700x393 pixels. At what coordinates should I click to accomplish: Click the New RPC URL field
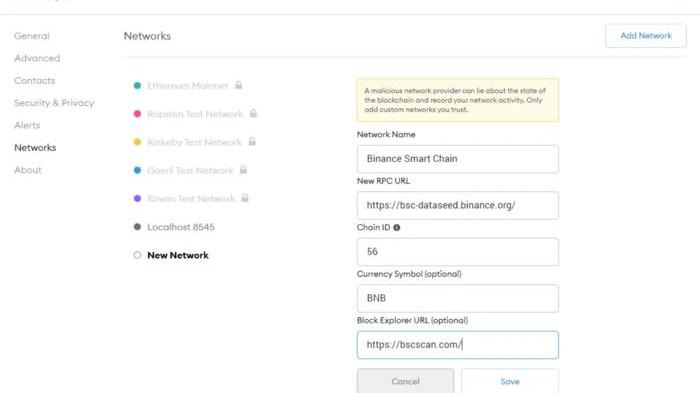458,205
